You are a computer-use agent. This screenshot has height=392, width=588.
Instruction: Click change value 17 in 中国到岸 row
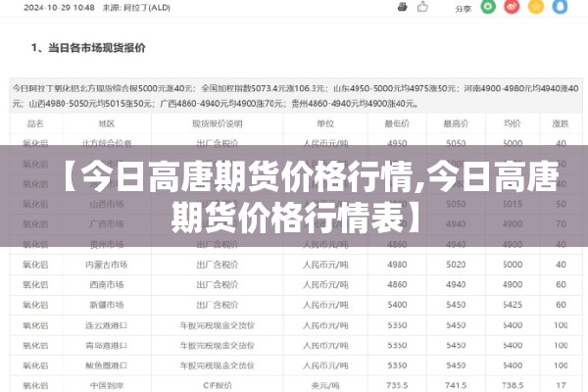(x=561, y=385)
